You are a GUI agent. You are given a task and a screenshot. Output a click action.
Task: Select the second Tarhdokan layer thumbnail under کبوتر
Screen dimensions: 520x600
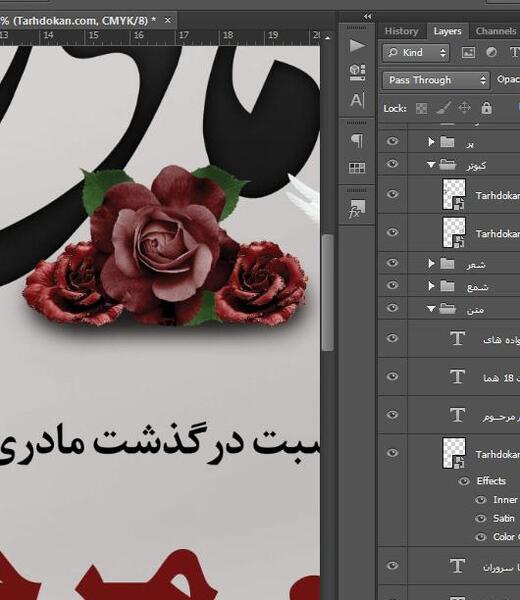[x=454, y=232]
